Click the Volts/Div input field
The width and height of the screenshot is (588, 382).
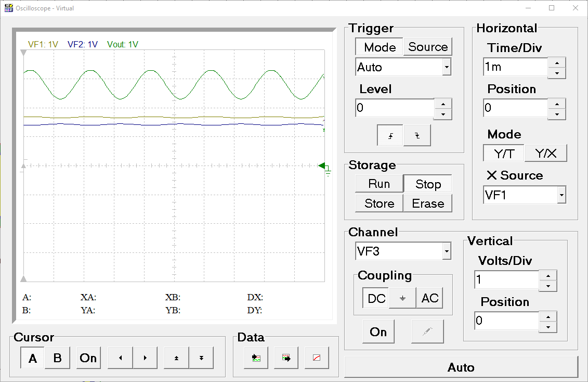tap(506, 280)
